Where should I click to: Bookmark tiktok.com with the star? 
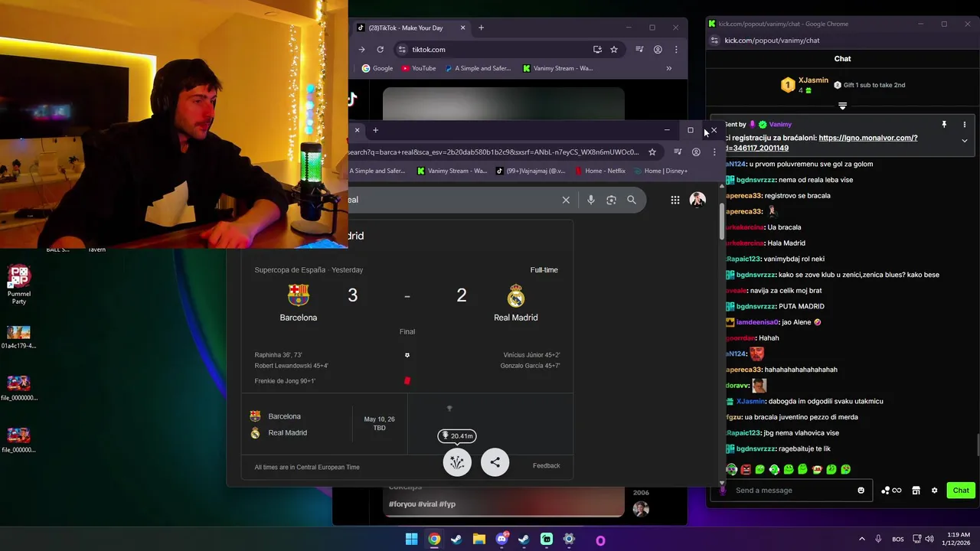point(614,50)
